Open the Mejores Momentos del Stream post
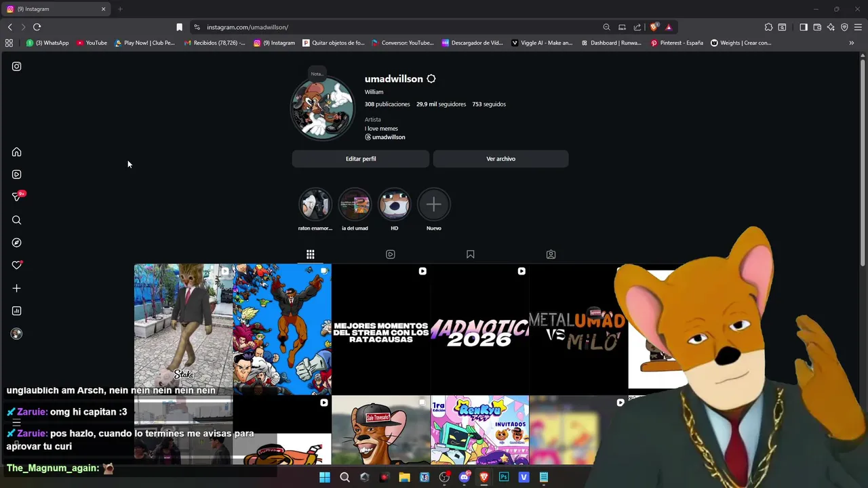868x488 pixels. (x=380, y=329)
